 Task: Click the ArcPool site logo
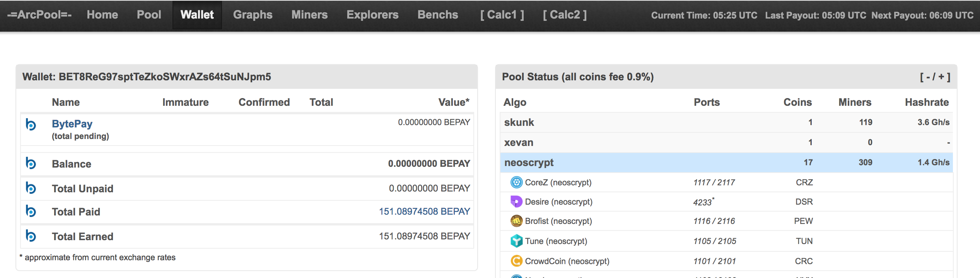point(39,15)
